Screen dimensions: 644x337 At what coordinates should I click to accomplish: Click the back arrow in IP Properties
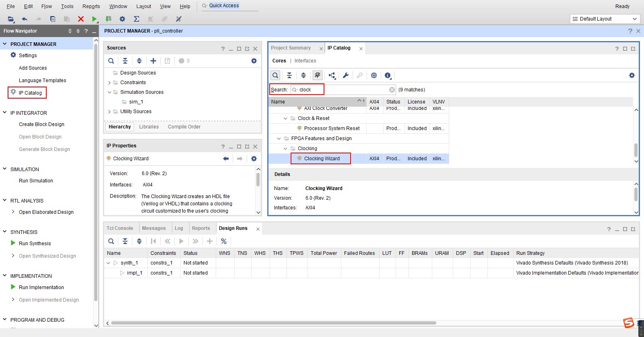coord(226,159)
